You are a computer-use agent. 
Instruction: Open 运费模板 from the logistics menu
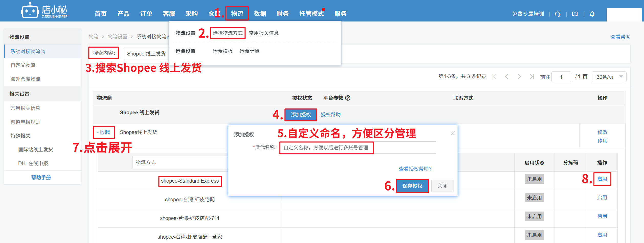(223, 51)
